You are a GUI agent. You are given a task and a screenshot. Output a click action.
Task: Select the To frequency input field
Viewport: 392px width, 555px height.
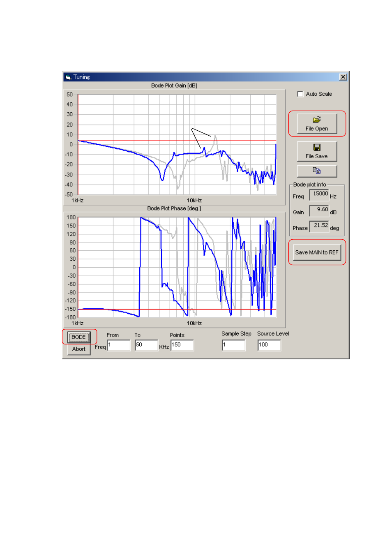[147, 345]
